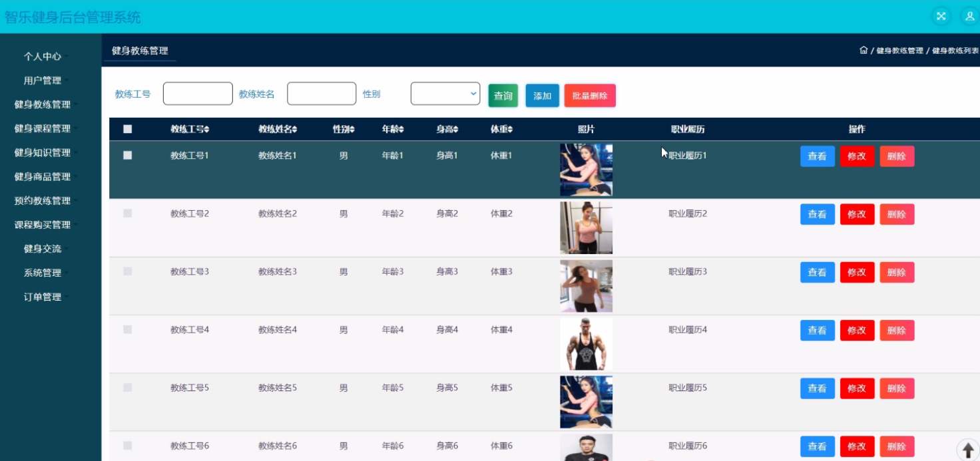980x461 pixels.
Task: Click 删除 for 教练工号6
Action: (897, 446)
